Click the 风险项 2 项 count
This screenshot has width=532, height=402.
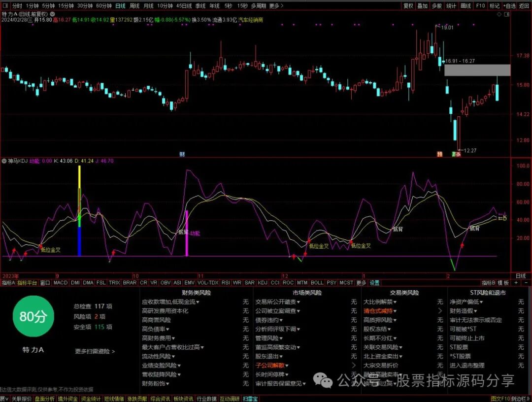point(90,316)
